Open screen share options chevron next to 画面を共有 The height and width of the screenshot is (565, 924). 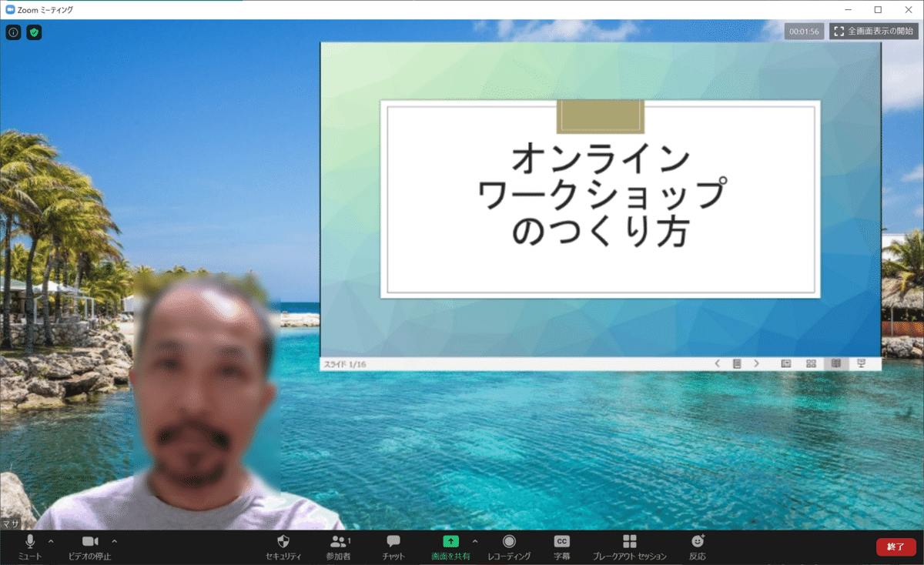point(475,541)
